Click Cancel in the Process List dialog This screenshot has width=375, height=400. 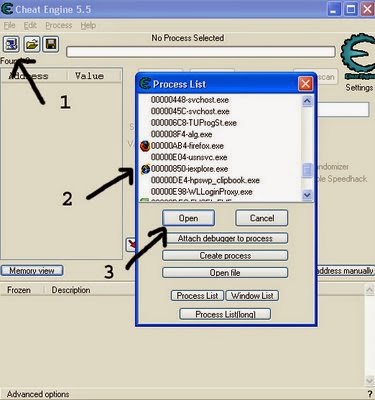tap(262, 218)
